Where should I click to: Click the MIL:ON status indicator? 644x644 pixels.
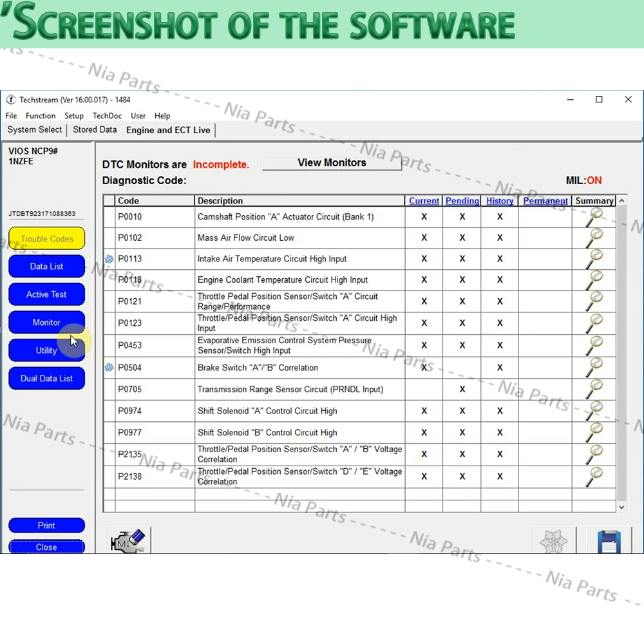tap(583, 180)
